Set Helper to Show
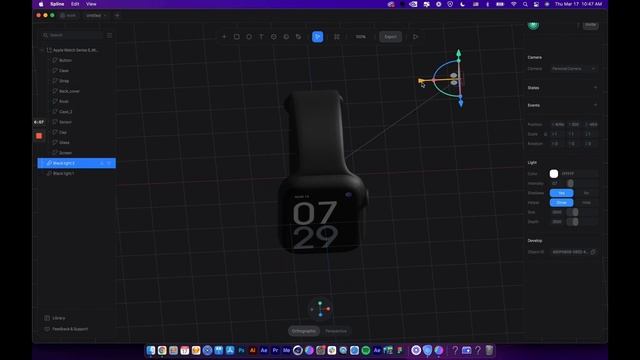The width and height of the screenshot is (640, 360). tap(562, 202)
